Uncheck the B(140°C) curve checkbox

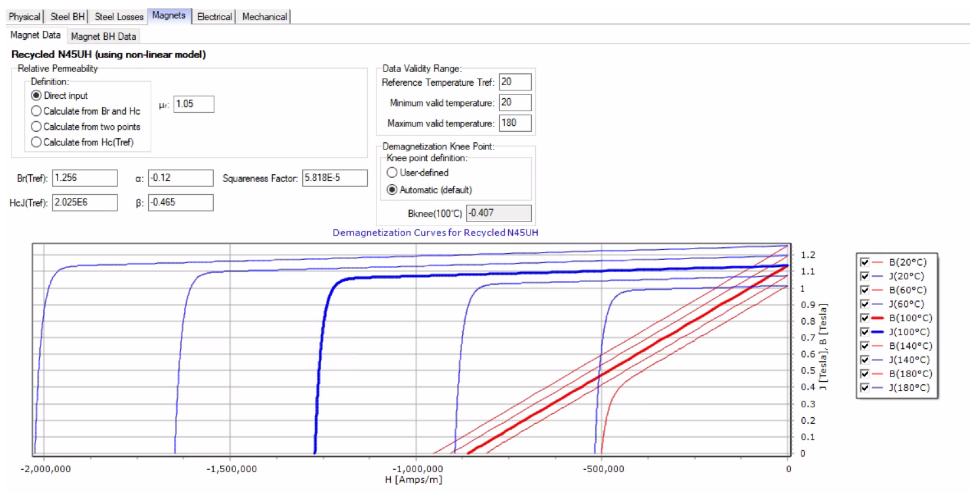[x=864, y=346]
